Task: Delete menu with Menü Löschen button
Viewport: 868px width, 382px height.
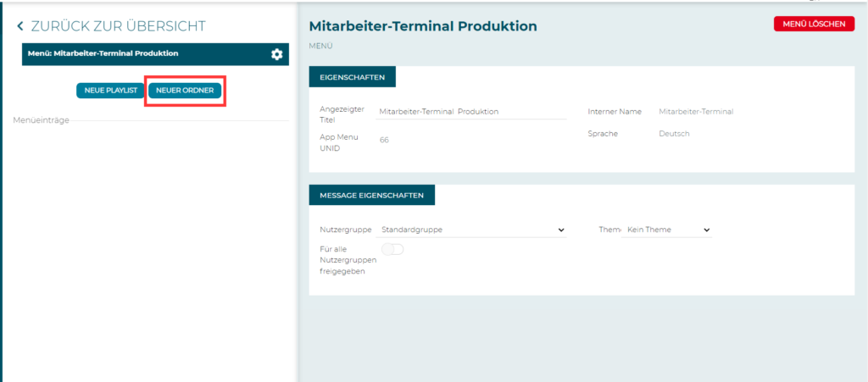Action: (x=814, y=24)
